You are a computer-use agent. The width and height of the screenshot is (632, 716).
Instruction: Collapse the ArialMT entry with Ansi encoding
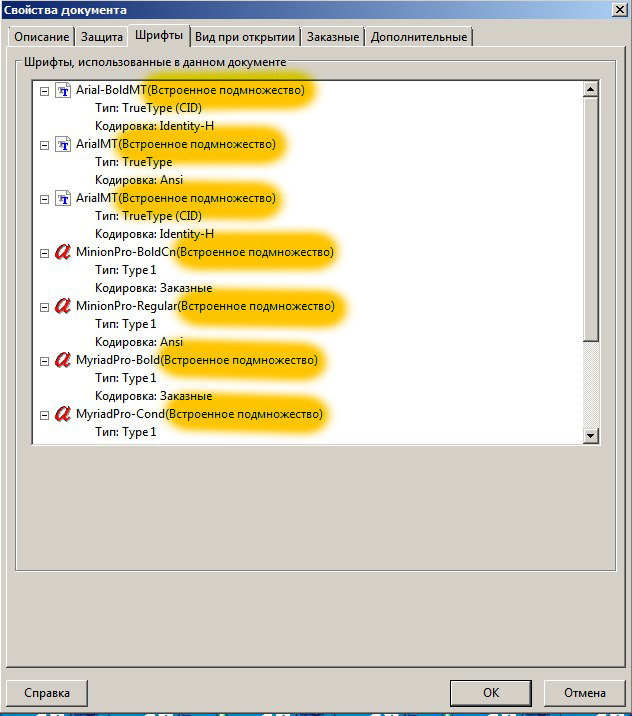[x=44, y=145]
